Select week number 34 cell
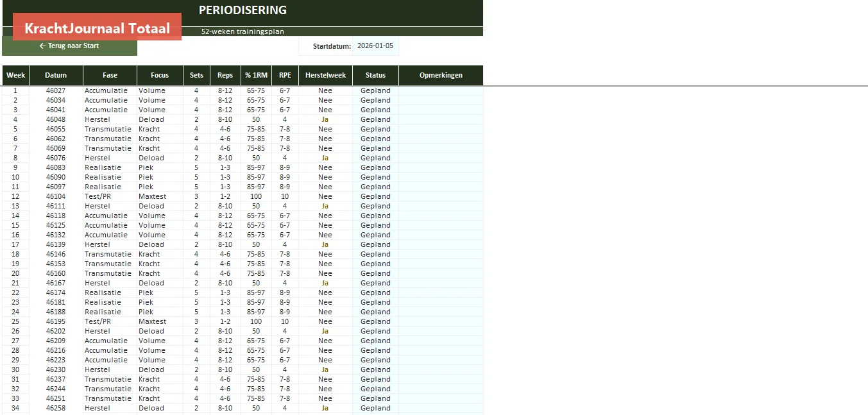Image resolution: width=868 pixels, height=415 pixels. coord(16,408)
